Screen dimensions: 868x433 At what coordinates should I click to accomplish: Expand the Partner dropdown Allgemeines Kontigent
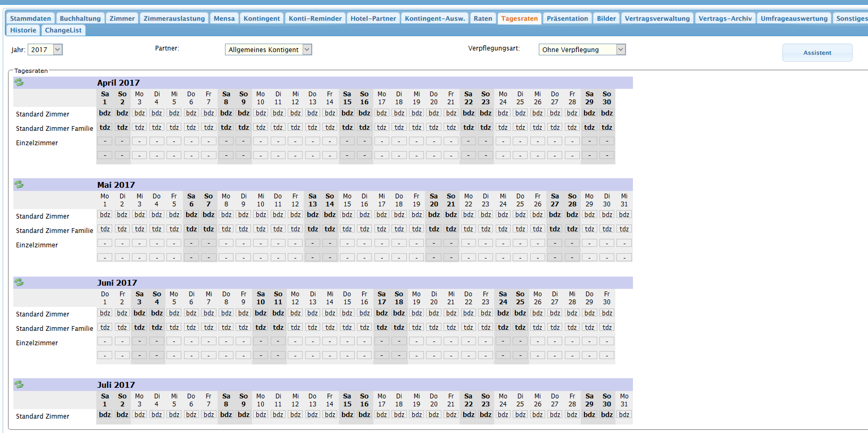click(x=307, y=49)
